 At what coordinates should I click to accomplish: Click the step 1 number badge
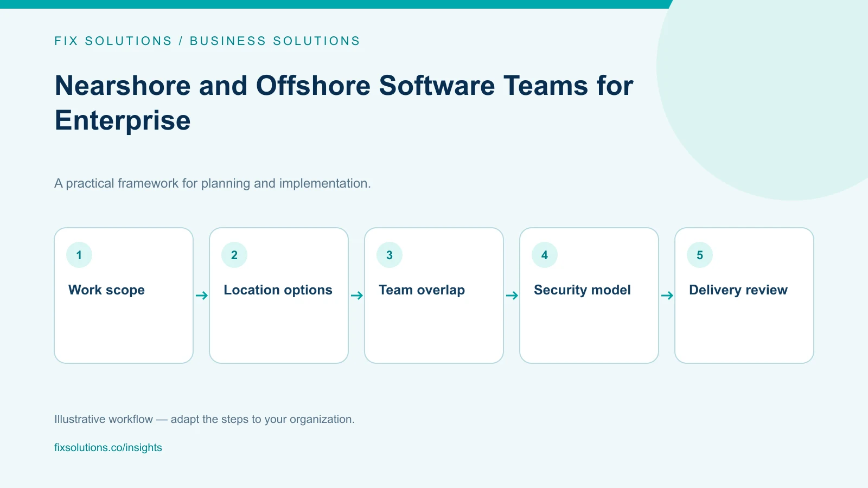[79, 255]
